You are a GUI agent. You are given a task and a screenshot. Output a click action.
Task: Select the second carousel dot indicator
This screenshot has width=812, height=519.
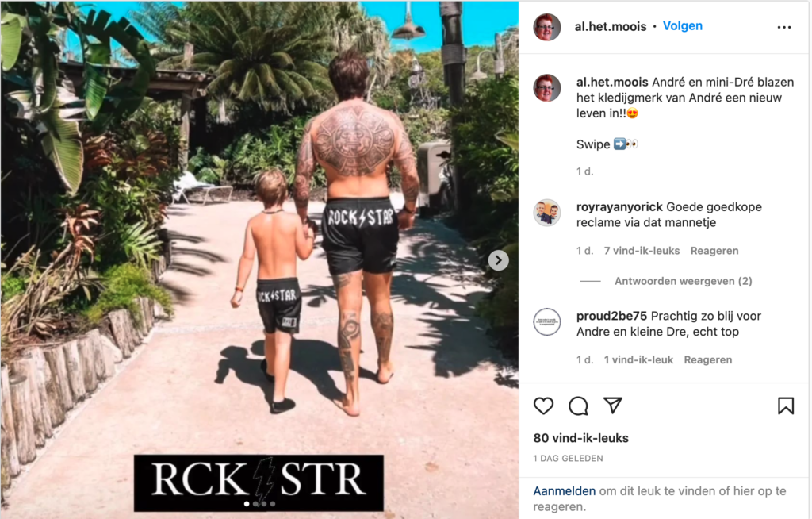[255, 503]
